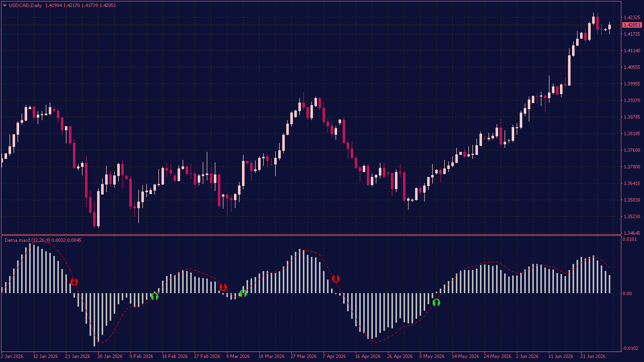Click the 2 Jan 2026 date label
Image resolution: width=644 pixels, height=362 pixels.
tap(12, 356)
